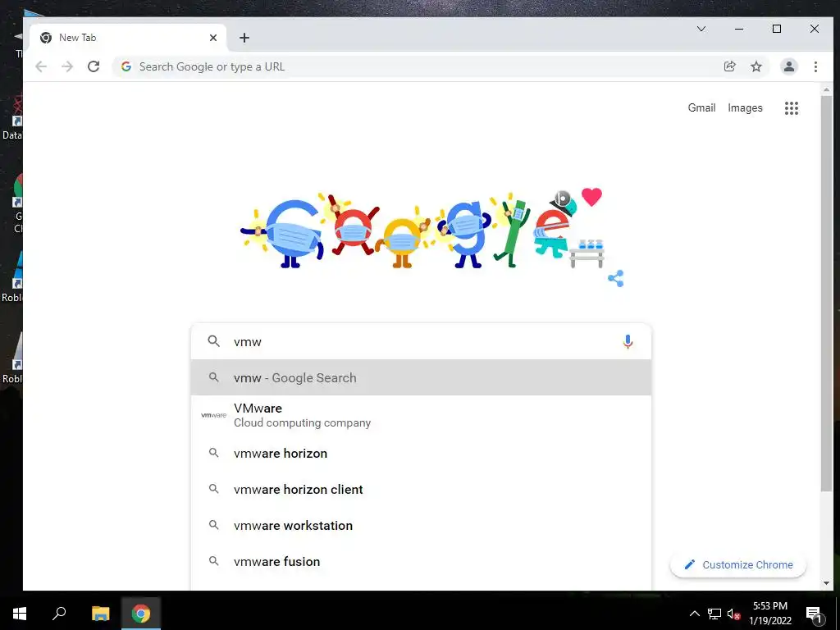840x630 pixels.
Task: Click the scrollbar down arrow
Action: 826,583
